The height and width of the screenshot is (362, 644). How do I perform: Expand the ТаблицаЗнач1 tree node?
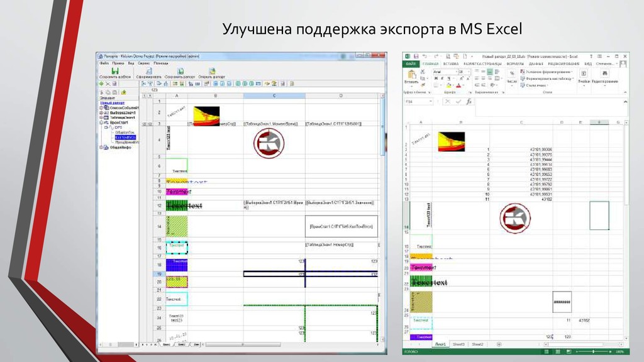(x=101, y=118)
